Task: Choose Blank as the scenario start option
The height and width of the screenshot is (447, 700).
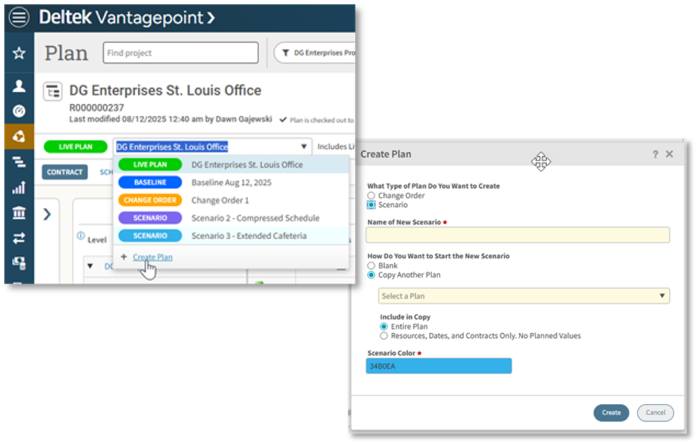Action: (371, 266)
